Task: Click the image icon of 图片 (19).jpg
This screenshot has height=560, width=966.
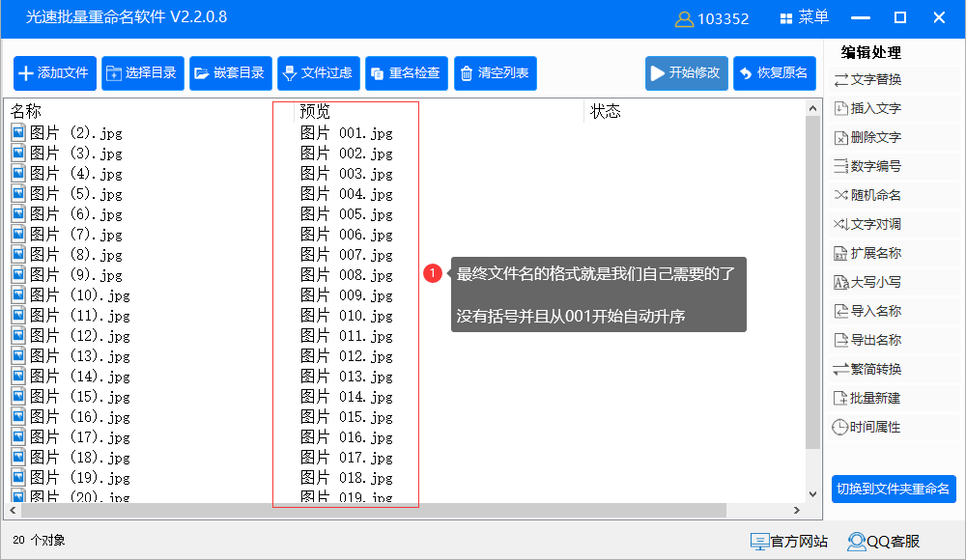Action: 18,478
